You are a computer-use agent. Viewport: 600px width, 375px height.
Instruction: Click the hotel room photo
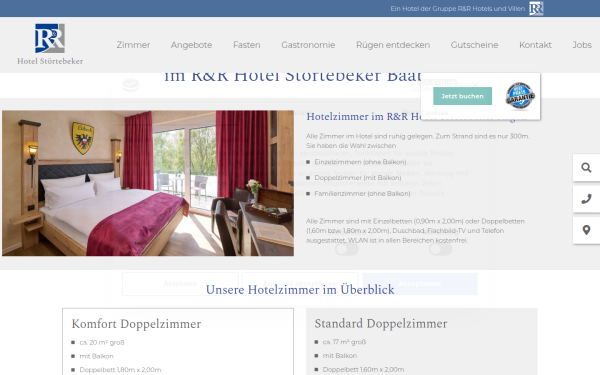(148, 183)
